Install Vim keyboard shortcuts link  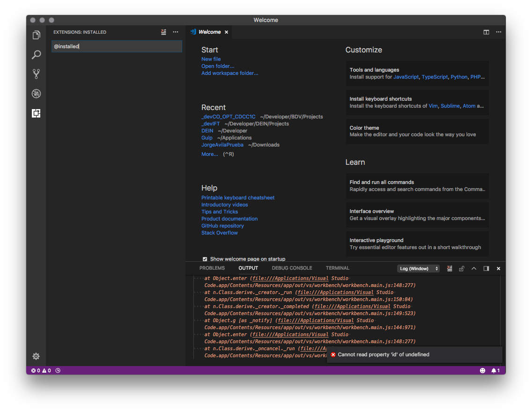(433, 106)
